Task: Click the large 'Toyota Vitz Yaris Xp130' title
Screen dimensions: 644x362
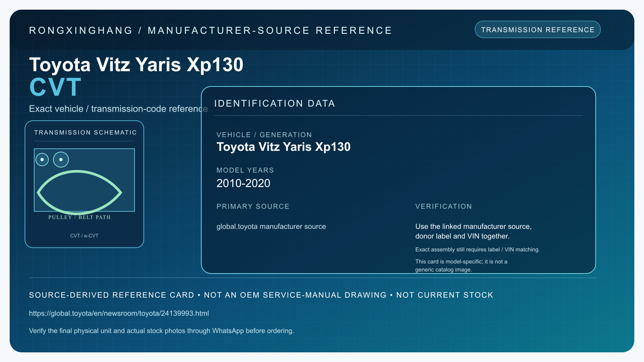Action: [136, 65]
